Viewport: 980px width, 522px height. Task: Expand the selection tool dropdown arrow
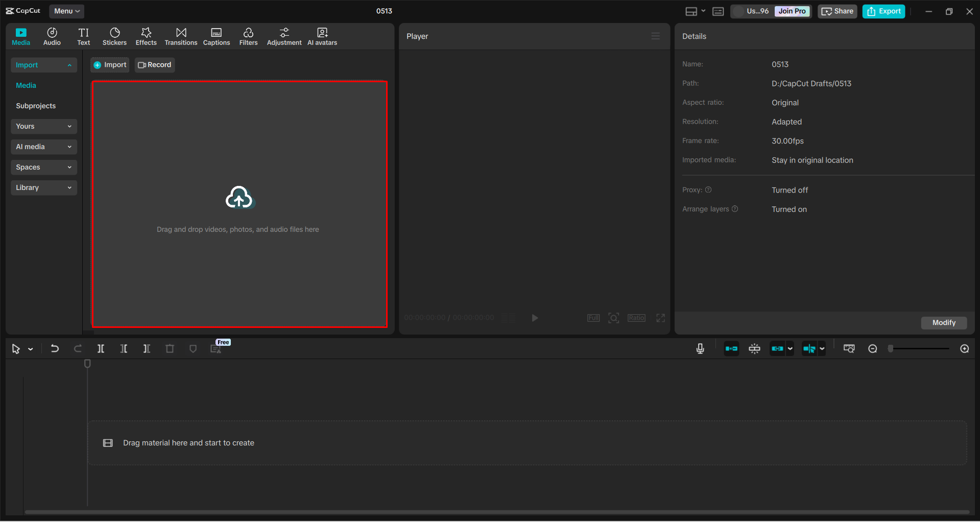29,348
